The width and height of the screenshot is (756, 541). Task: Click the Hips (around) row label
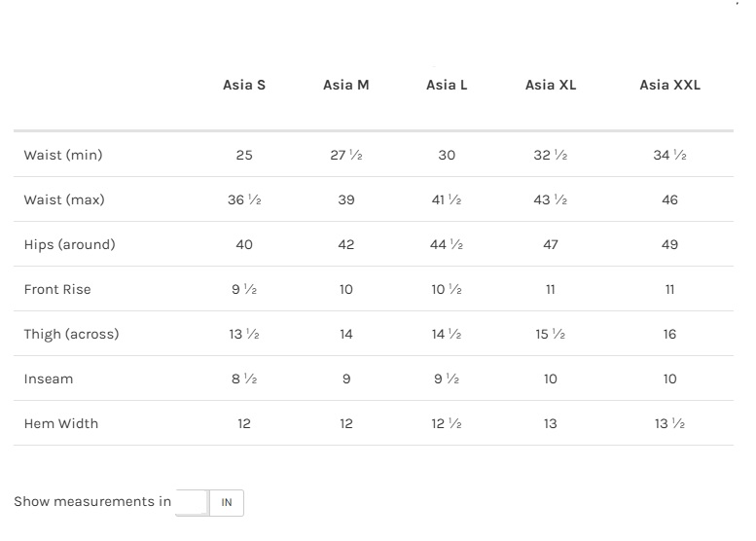point(69,244)
